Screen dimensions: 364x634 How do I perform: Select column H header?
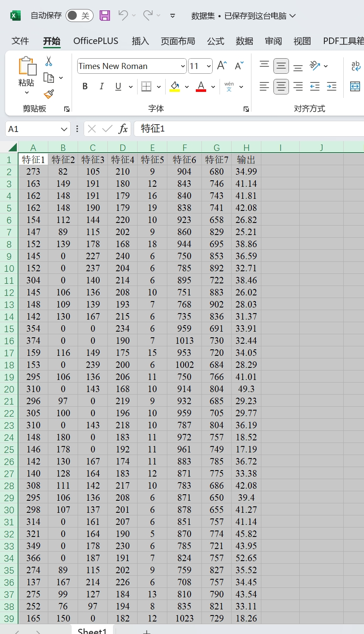pos(246,148)
